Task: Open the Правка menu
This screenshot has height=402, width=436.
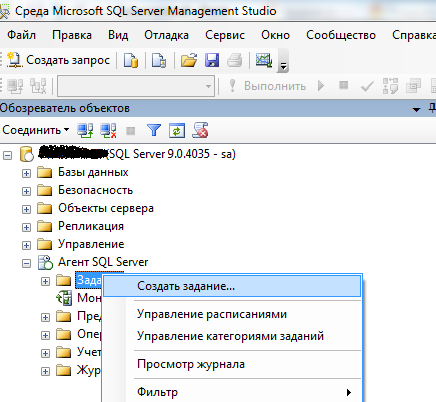Action: tap(72, 35)
